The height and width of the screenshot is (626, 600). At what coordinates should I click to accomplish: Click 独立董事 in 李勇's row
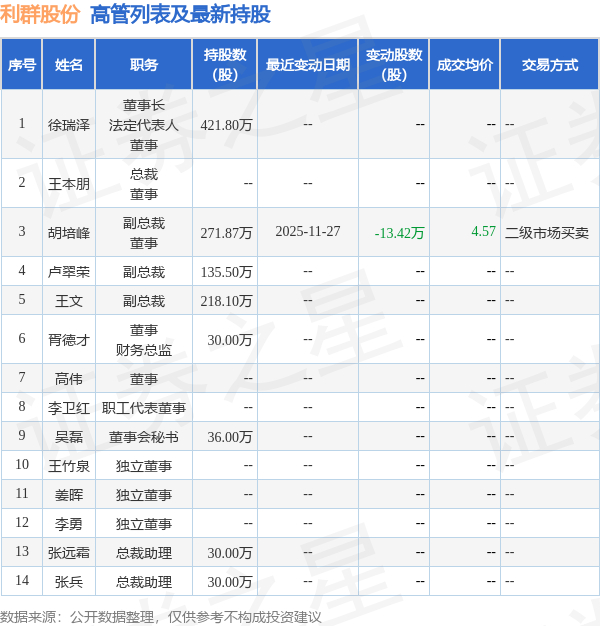pos(144,524)
